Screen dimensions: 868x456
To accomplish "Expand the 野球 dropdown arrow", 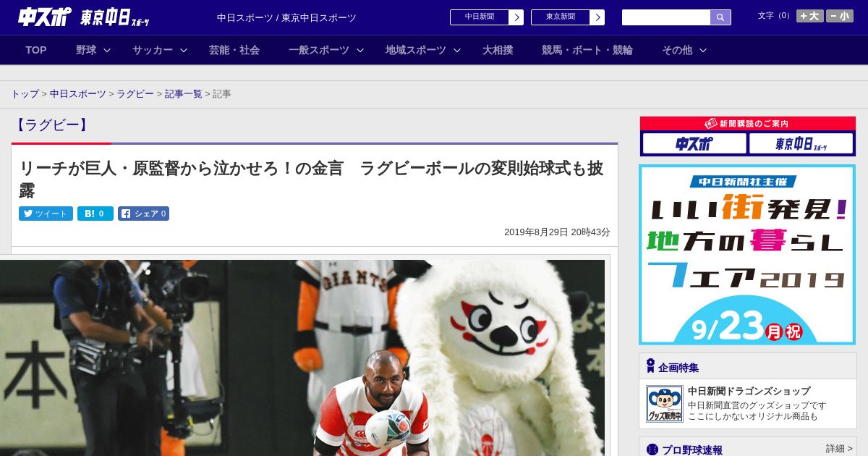I will click(107, 51).
